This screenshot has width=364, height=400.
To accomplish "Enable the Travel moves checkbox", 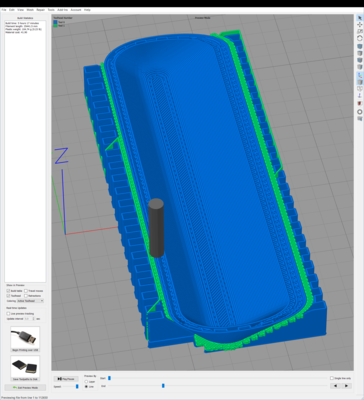I will point(26,291).
